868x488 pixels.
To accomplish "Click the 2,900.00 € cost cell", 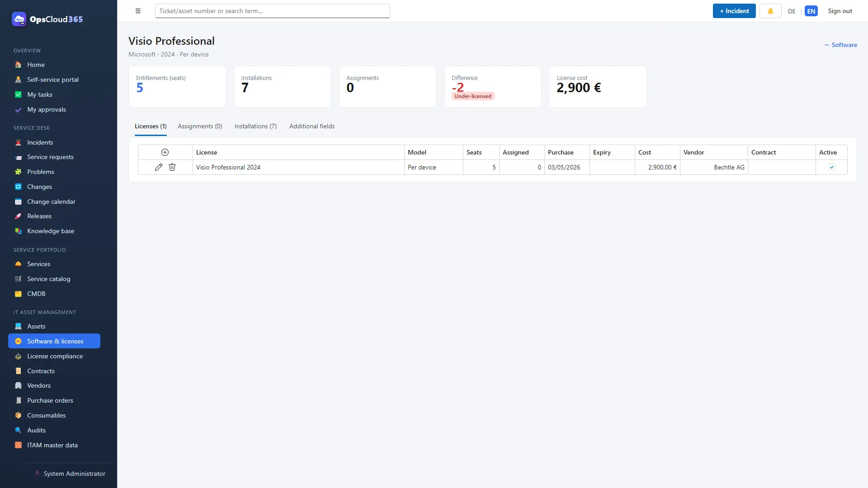I will [657, 167].
